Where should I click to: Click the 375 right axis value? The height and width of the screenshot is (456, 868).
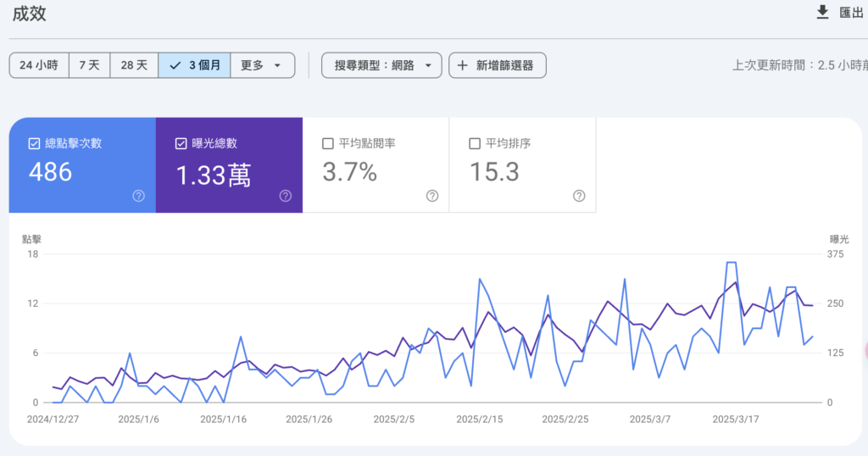(835, 254)
